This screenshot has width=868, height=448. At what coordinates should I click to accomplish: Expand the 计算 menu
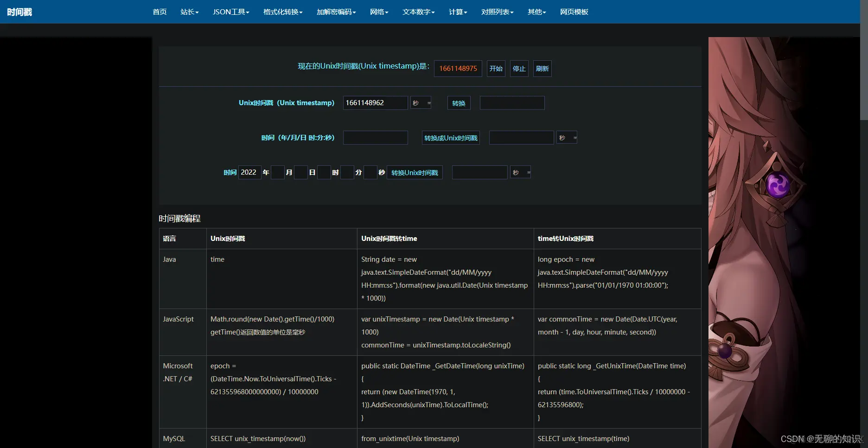click(458, 12)
